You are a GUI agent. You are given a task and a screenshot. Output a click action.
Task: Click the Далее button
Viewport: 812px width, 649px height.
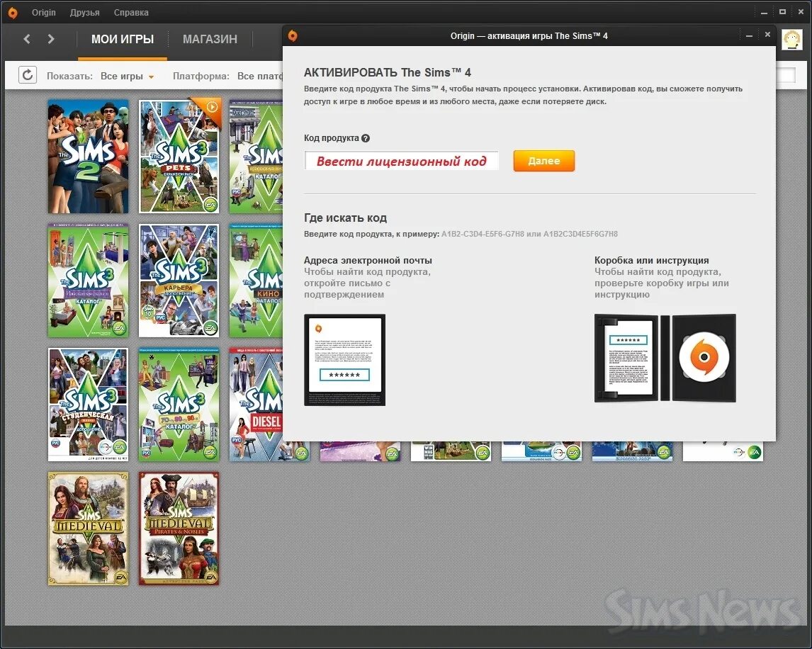pos(543,161)
